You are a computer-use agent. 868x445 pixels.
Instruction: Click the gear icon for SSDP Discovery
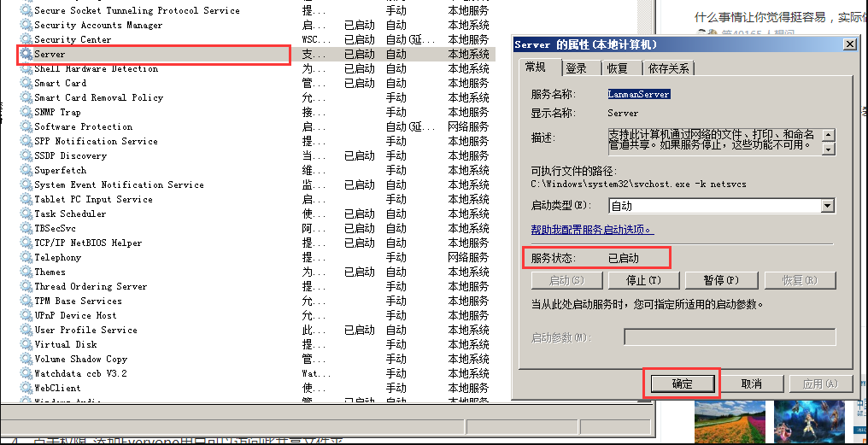point(26,156)
